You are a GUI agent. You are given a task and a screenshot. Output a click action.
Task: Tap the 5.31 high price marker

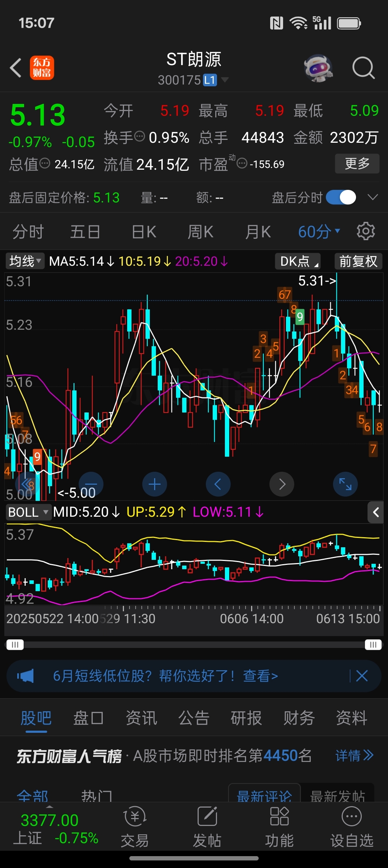click(317, 281)
